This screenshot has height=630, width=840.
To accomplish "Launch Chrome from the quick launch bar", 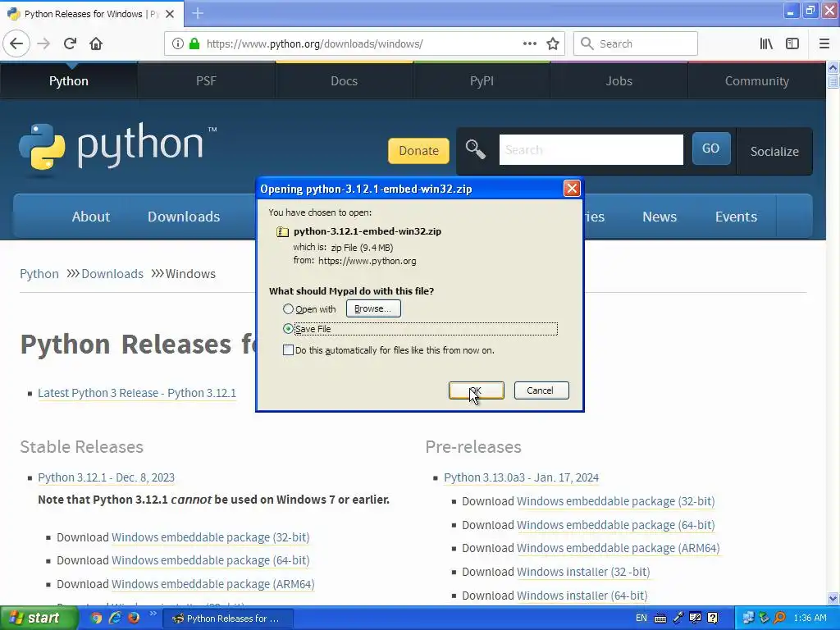I will tap(96, 619).
